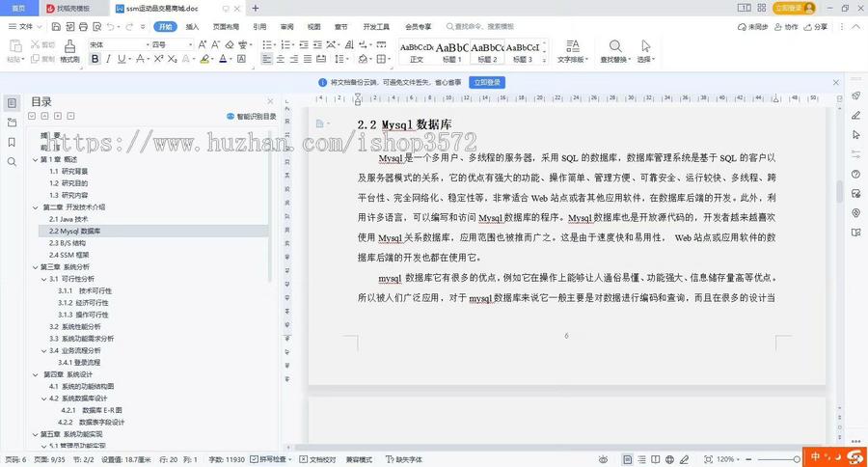
Task: Click the zoom slider handle in status bar
Action: (x=796, y=459)
